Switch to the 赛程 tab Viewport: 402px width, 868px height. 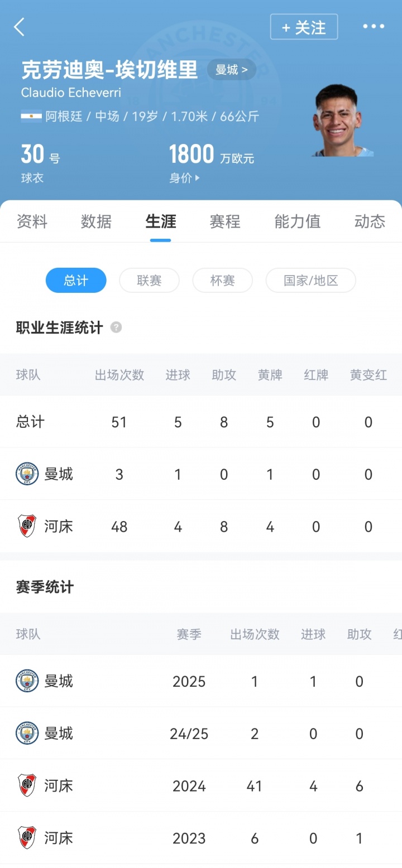[x=225, y=222]
